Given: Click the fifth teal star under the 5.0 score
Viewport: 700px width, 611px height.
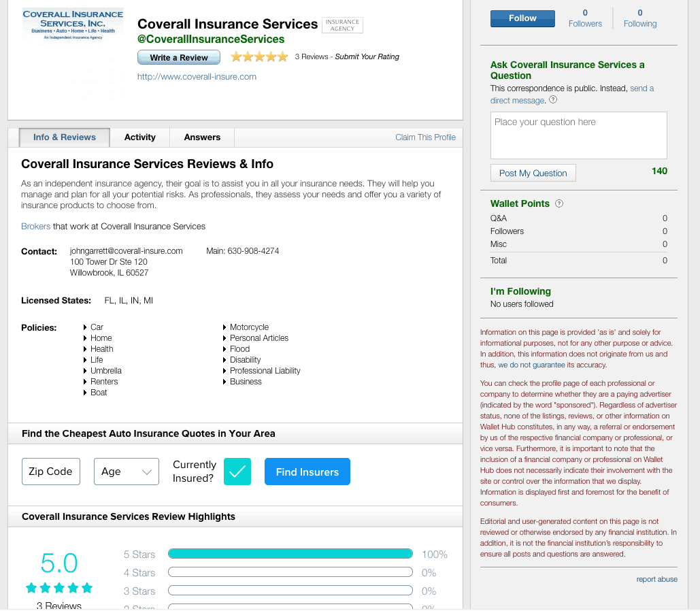Looking at the screenshot, I should pos(87,586).
